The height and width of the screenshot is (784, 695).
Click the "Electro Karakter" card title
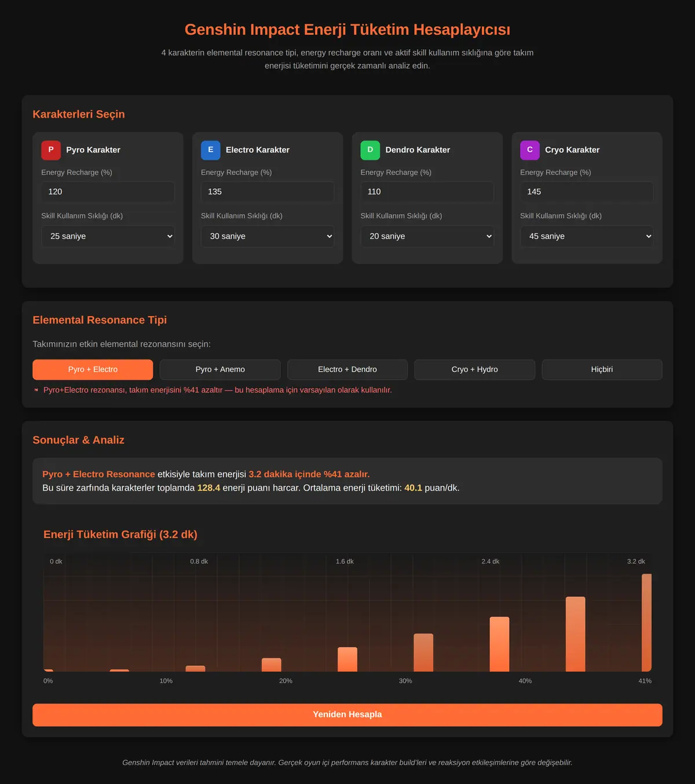[x=258, y=150]
